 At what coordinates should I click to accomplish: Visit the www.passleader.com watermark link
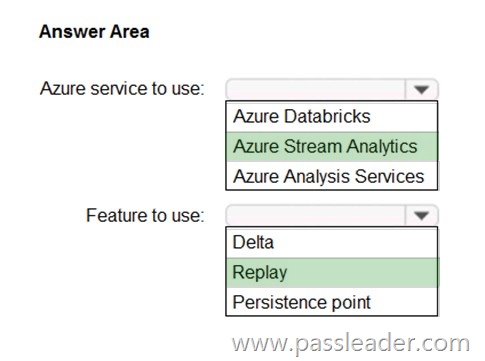[x=351, y=344]
